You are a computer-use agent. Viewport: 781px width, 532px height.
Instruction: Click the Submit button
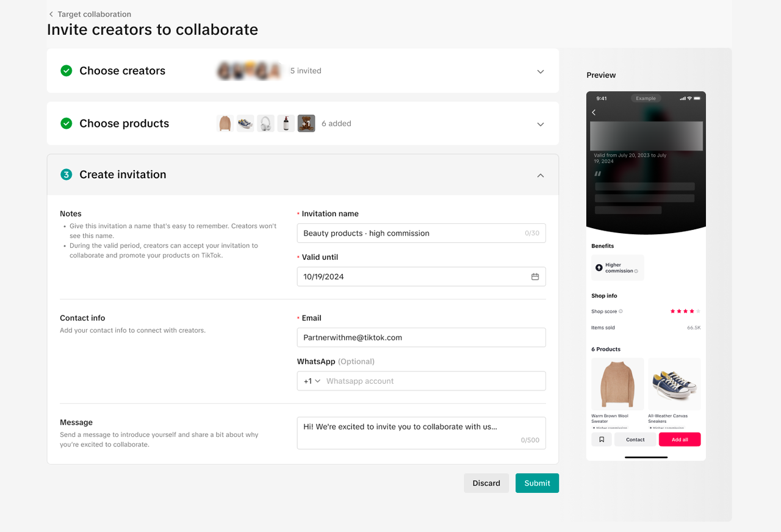[x=537, y=483]
